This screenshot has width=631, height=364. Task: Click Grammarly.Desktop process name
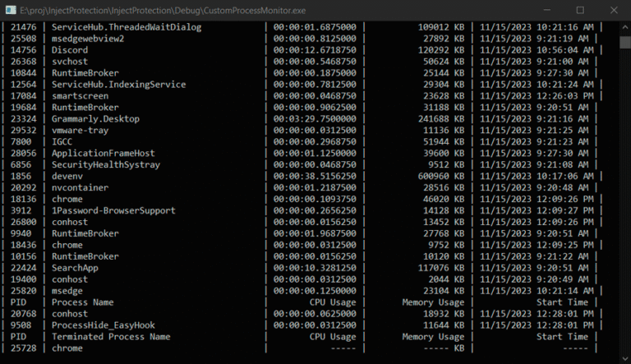pos(95,119)
